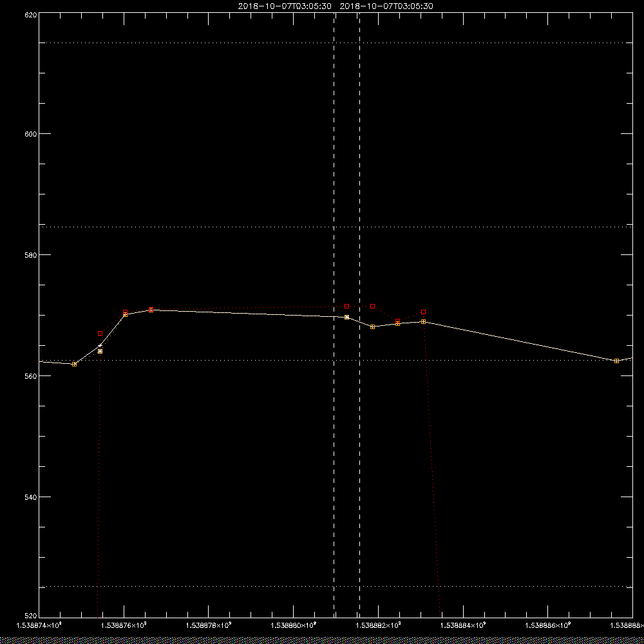Click the last orange data point near 562.5
Screen dimensions: 644x644
(616, 361)
